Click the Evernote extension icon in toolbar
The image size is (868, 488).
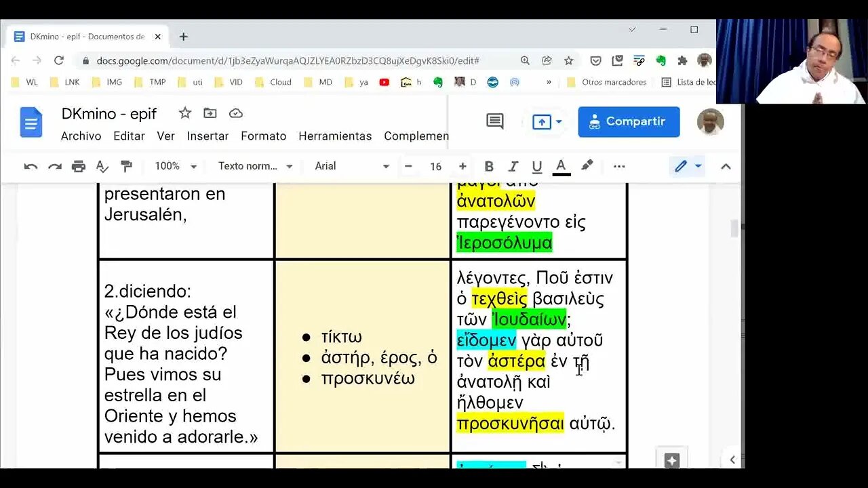coord(660,60)
